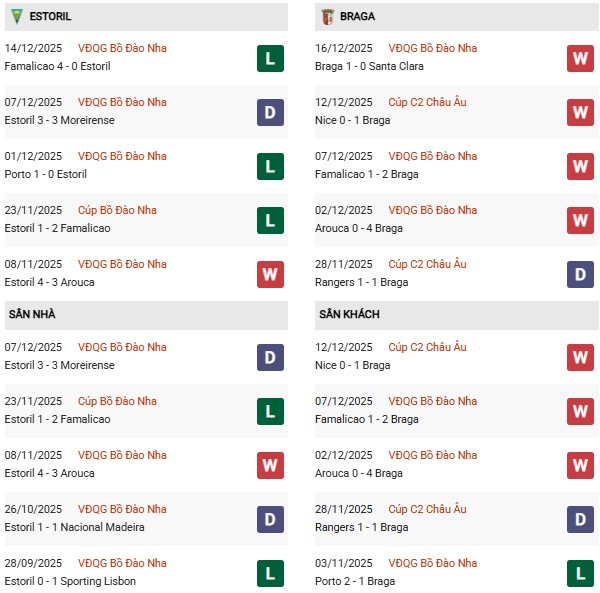The height and width of the screenshot is (593, 600).
Task: Click the Estoril club crest icon
Action: [x=15, y=16]
